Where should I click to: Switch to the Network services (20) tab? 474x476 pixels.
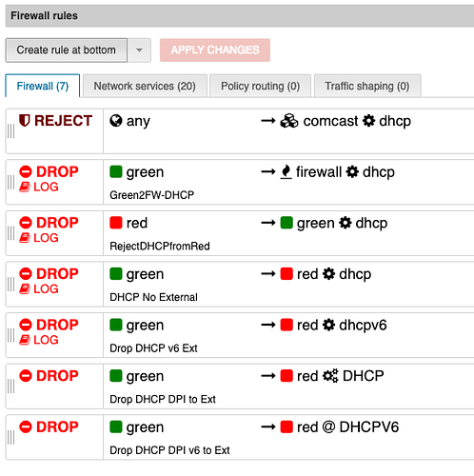point(145,86)
